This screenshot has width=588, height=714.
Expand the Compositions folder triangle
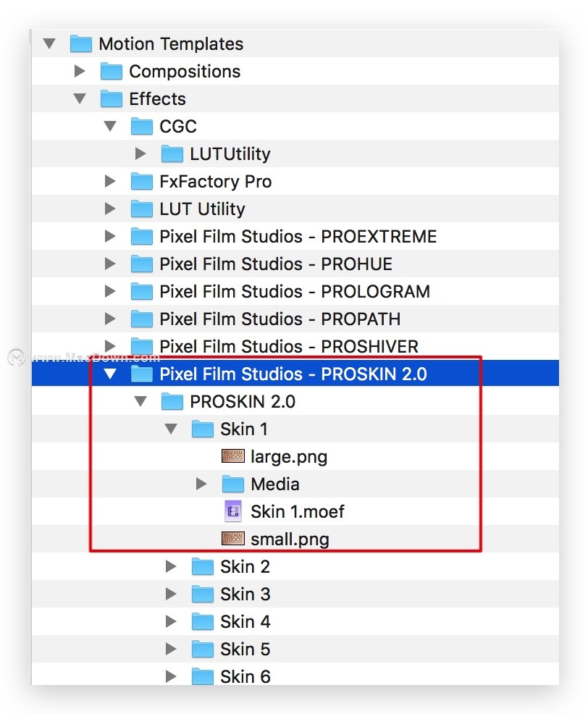[x=80, y=71]
